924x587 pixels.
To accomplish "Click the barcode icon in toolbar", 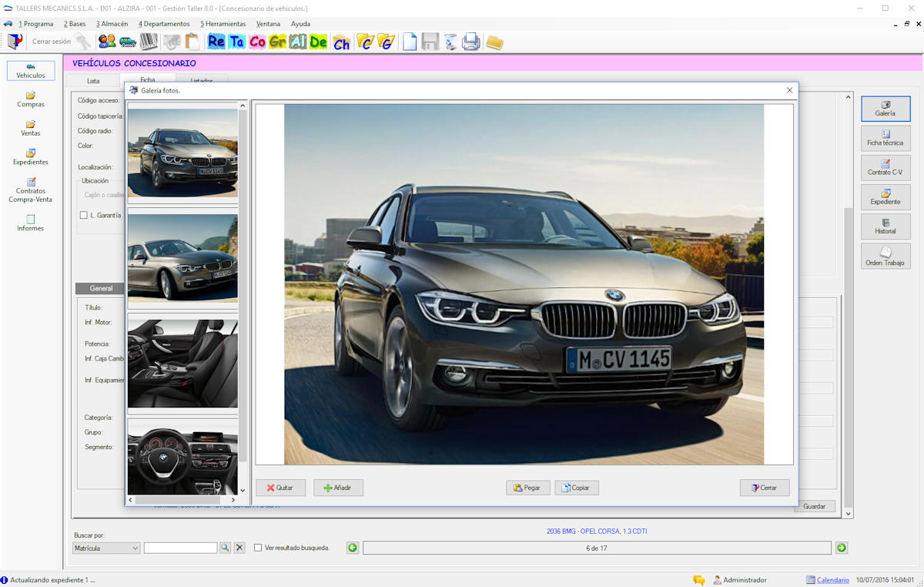I will 149,42.
